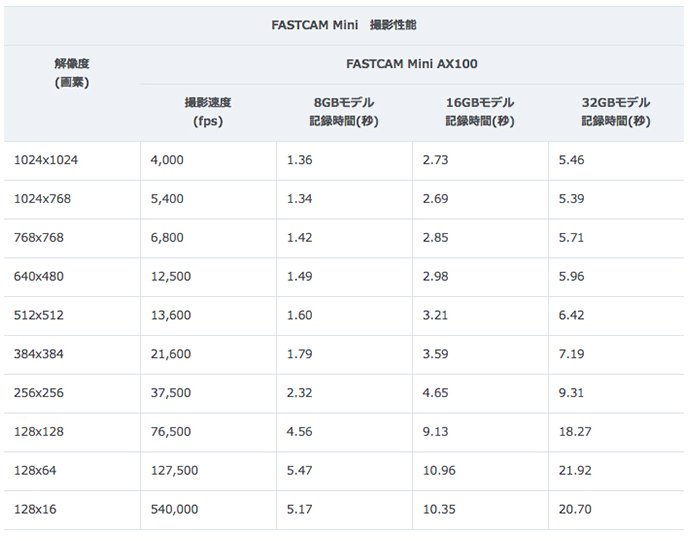Image resolution: width=691 pixels, height=541 pixels.
Task: Click the FASTCAM Mini 撮影性能 title header
Action: click(x=344, y=25)
